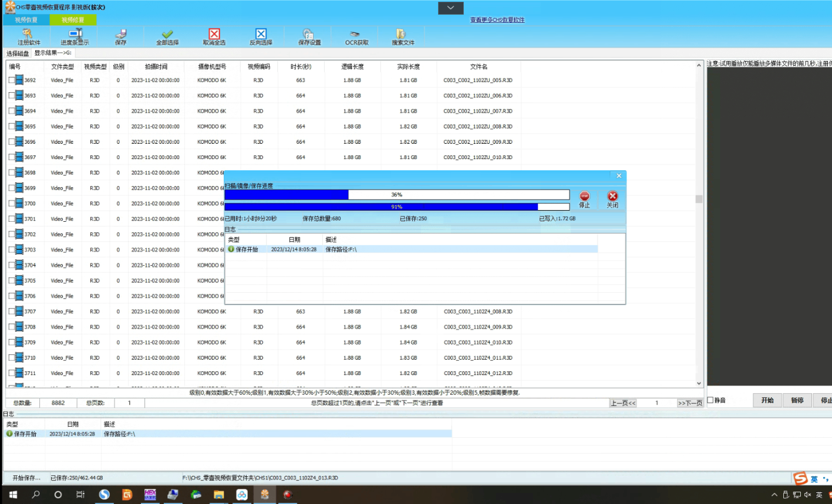832x504 pixels.
Task: Check the box for file 3697
Action: tap(12, 157)
